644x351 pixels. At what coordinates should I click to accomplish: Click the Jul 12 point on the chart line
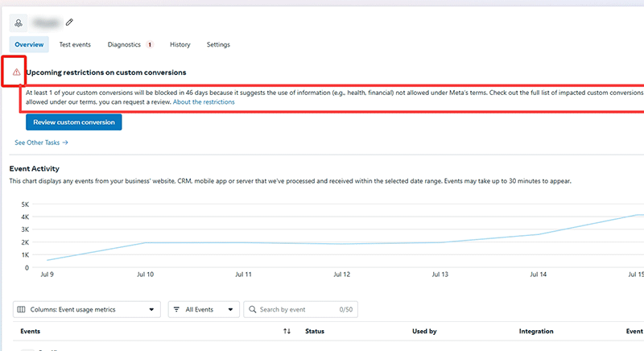click(x=341, y=244)
